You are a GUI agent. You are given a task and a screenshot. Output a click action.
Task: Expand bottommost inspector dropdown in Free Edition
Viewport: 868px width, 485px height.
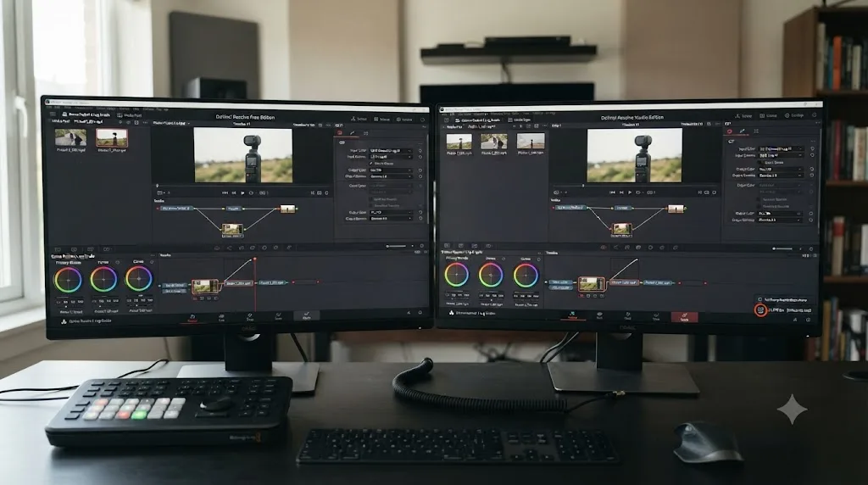391,219
